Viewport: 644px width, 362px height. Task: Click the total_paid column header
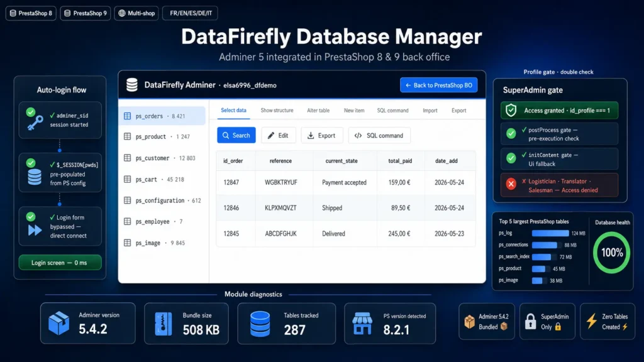pyautogui.click(x=400, y=161)
